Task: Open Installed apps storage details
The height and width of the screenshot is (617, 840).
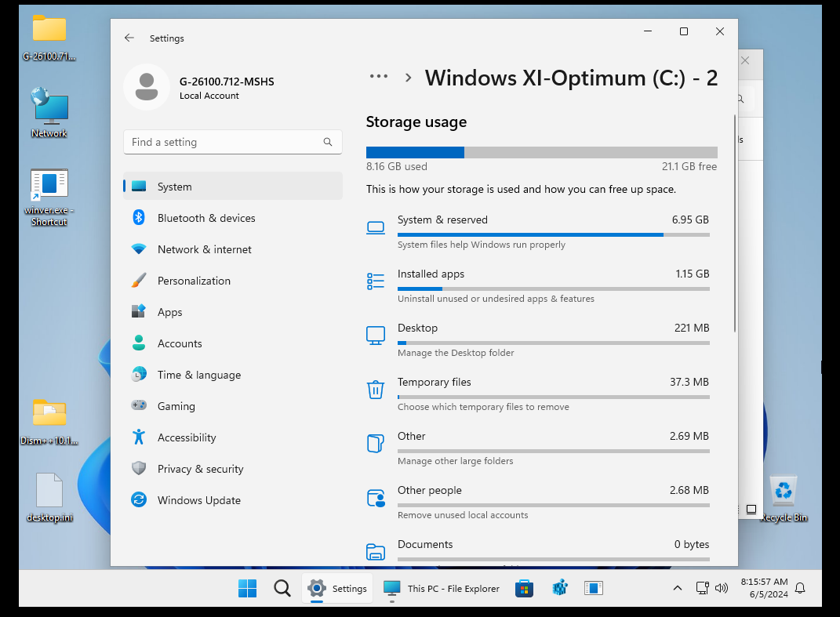Action: [x=538, y=286]
